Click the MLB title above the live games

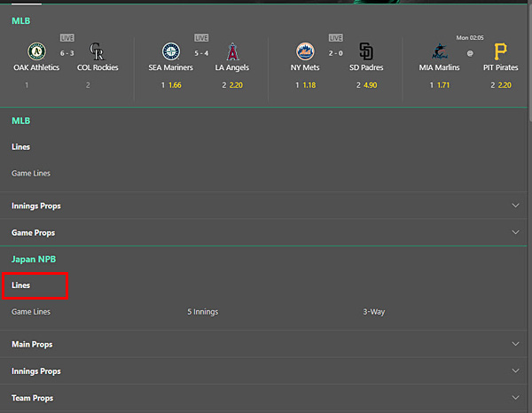coord(21,21)
